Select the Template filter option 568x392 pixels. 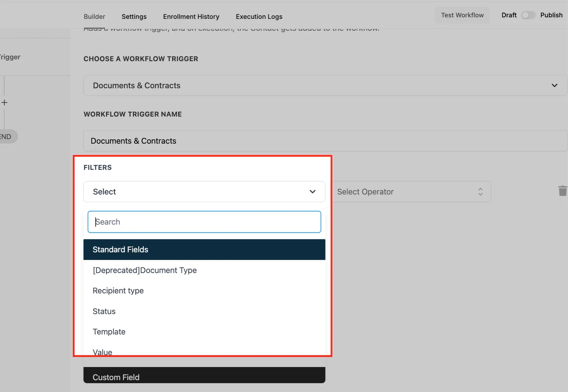(x=204, y=332)
